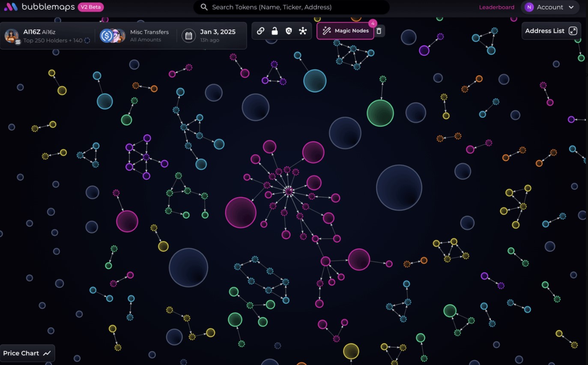Expand the Address List panel
This screenshot has width=588, height=365.
coord(551,31)
